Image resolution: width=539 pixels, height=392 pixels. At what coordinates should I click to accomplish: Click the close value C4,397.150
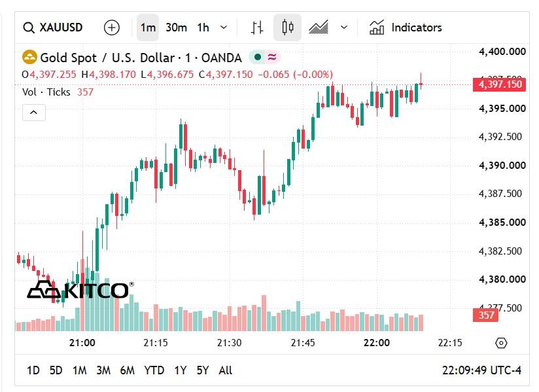coord(226,75)
